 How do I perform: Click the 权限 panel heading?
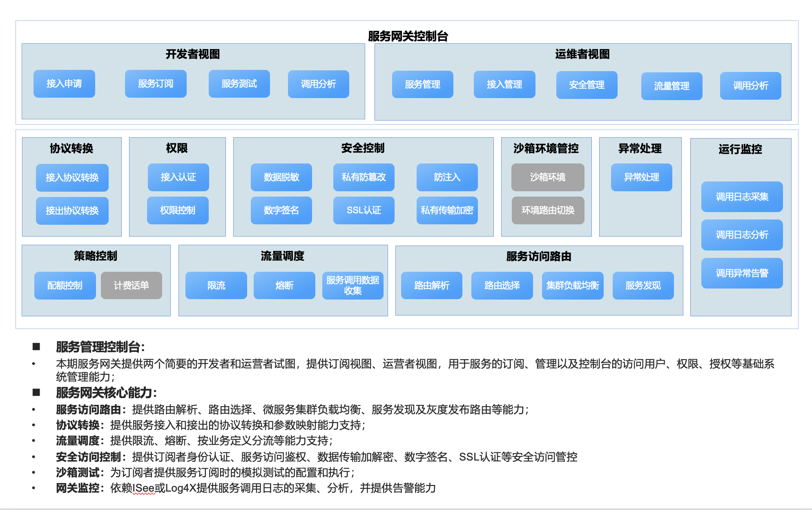coord(177,148)
